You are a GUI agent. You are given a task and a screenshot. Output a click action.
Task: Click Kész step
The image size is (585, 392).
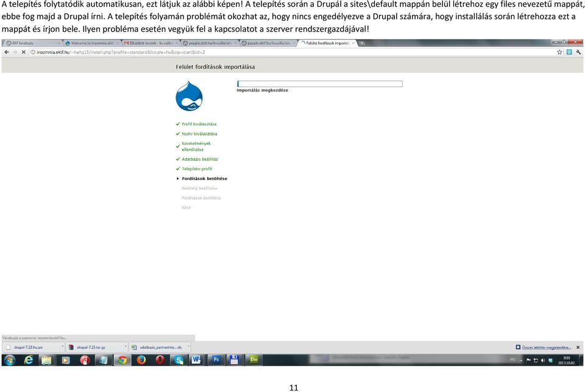click(x=186, y=208)
